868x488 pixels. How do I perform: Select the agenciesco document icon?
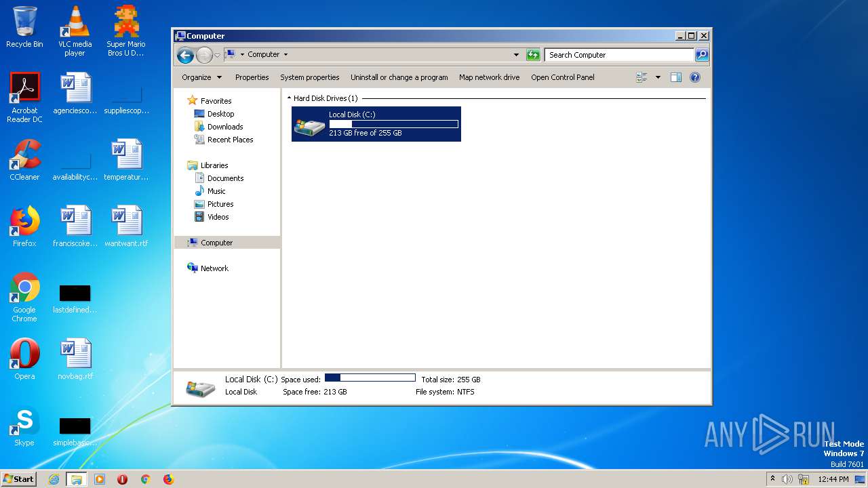pos(75,94)
